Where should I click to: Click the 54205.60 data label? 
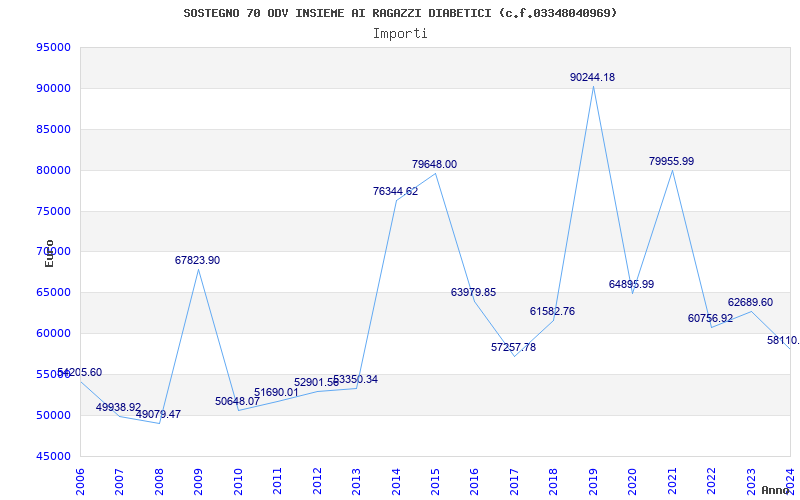click(80, 372)
